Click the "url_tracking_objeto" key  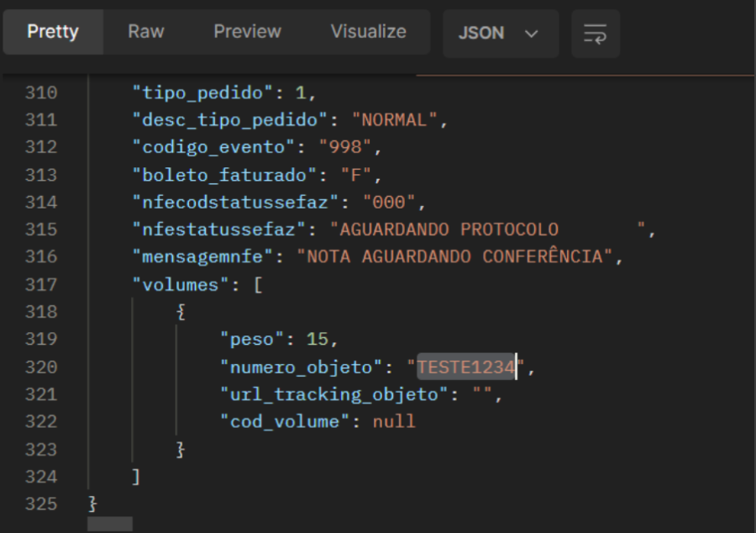(336, 394)
